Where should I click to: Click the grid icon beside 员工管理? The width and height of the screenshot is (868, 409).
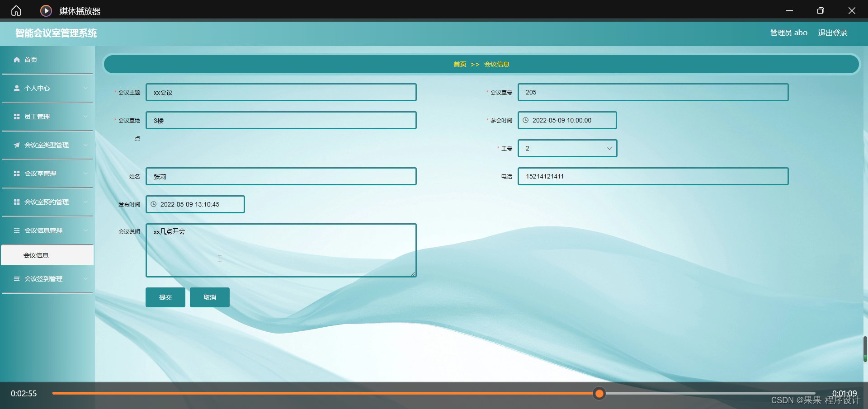pyautogui.click(x=17, y=117)
